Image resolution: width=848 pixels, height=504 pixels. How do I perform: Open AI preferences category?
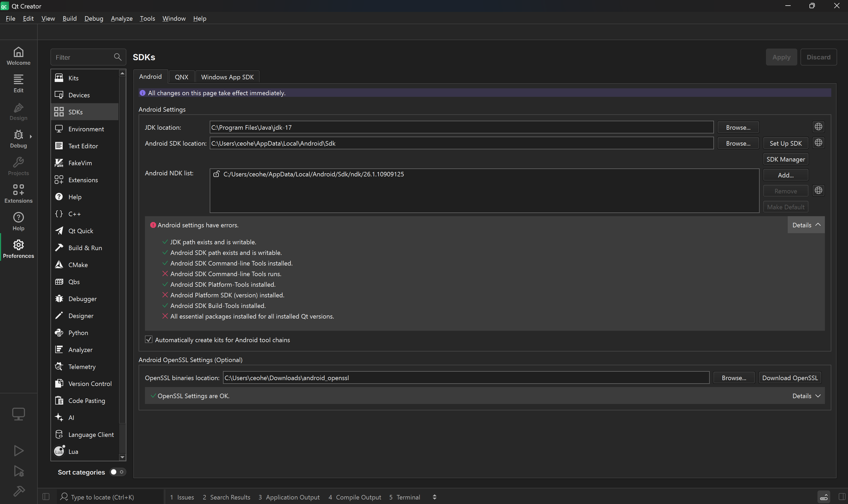pos(85,418)
